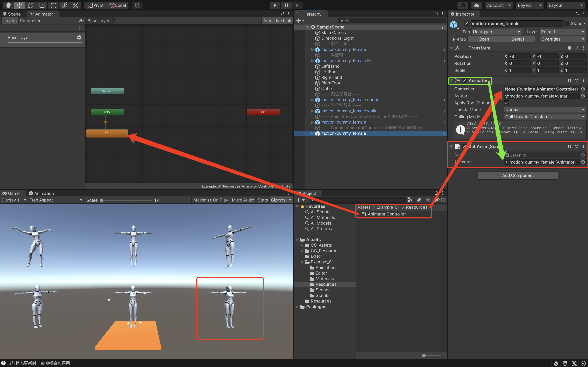Viewport: 588px width, 367px height.
Task: Expand motion-dummy_female dance in Hierarchy
Action: [x=312, y=100]
